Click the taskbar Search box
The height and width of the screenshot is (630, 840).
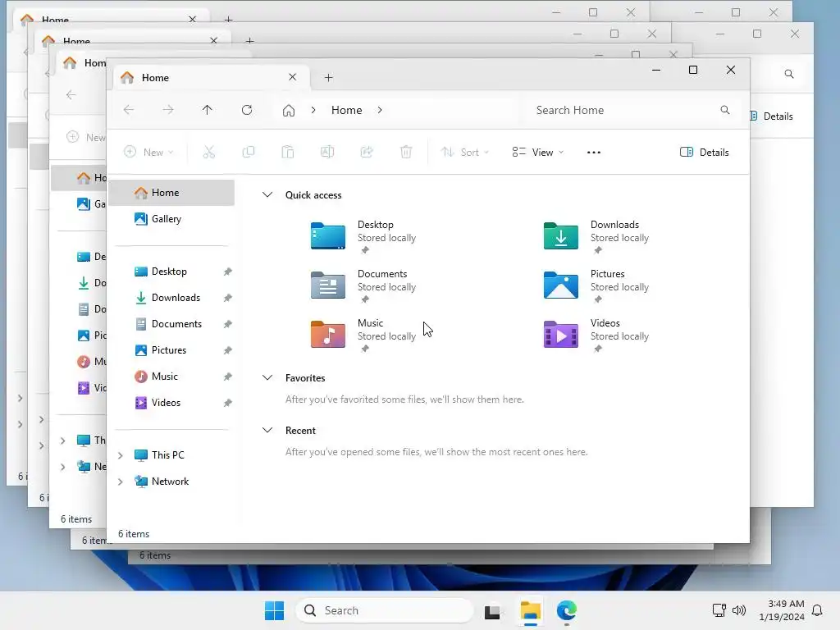385,610
